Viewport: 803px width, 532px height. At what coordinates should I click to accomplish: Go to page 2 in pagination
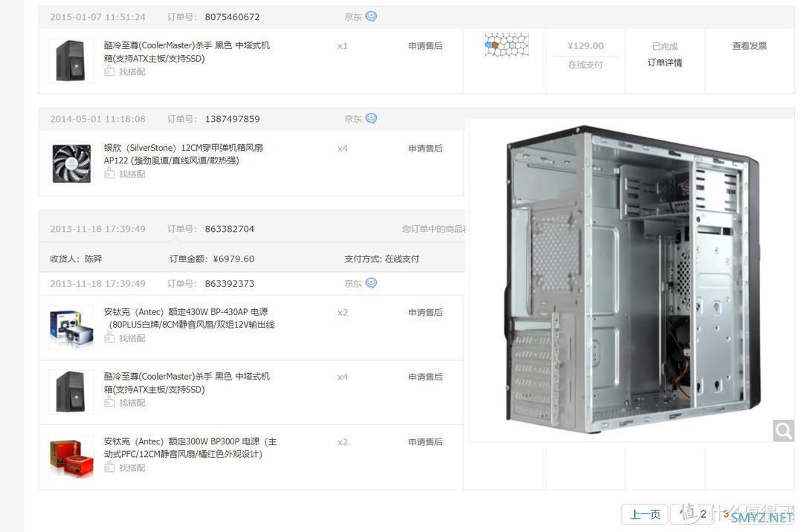click(703, 514)
